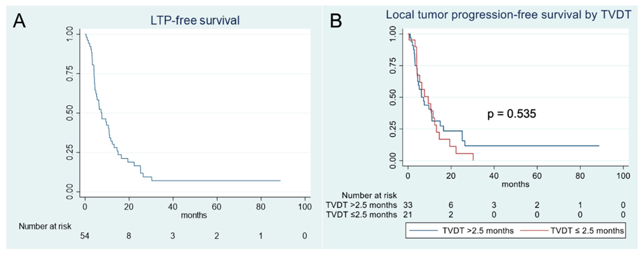Viewport: 644px width, 254px height.
Task: Select the "LTP-free survival" chart title
Action: point(195,20)
